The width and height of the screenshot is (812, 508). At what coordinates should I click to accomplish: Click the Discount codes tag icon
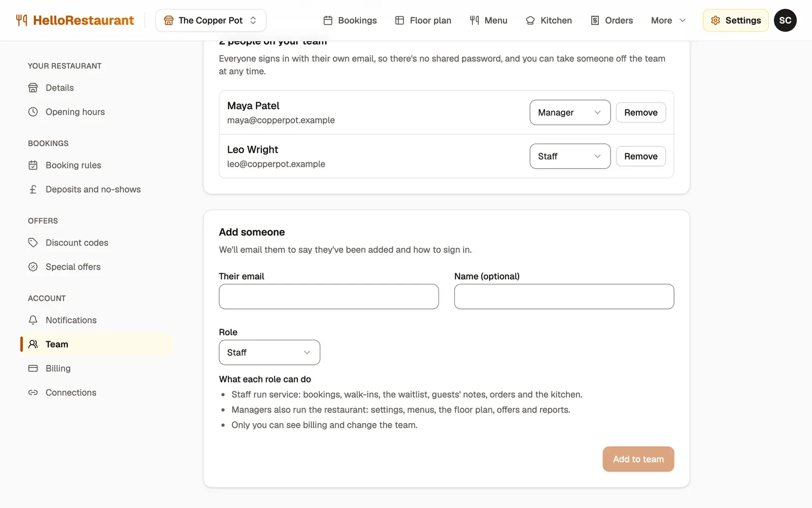(33, 243)
